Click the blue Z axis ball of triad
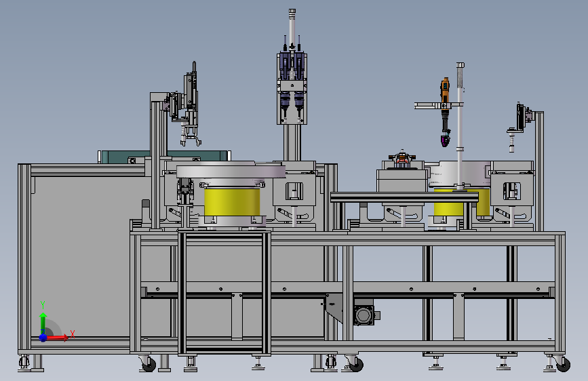This screenshot has height=381, width=588. (43, 338)
